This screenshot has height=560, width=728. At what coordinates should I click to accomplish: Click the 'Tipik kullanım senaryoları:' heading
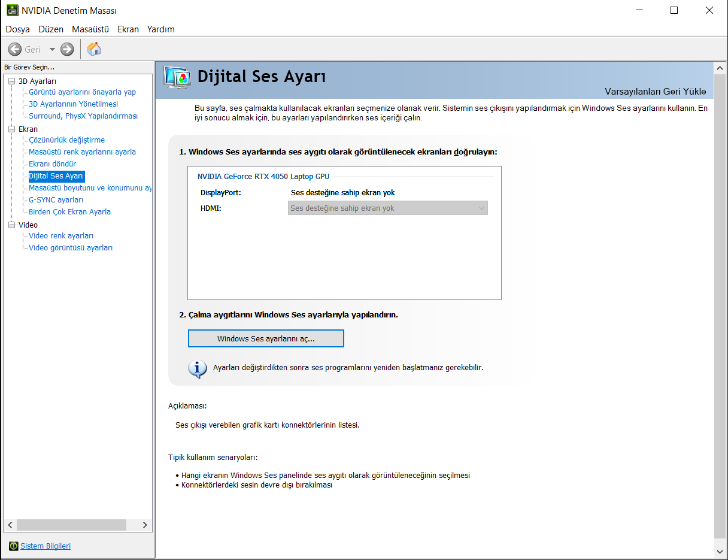coord(213,457)
